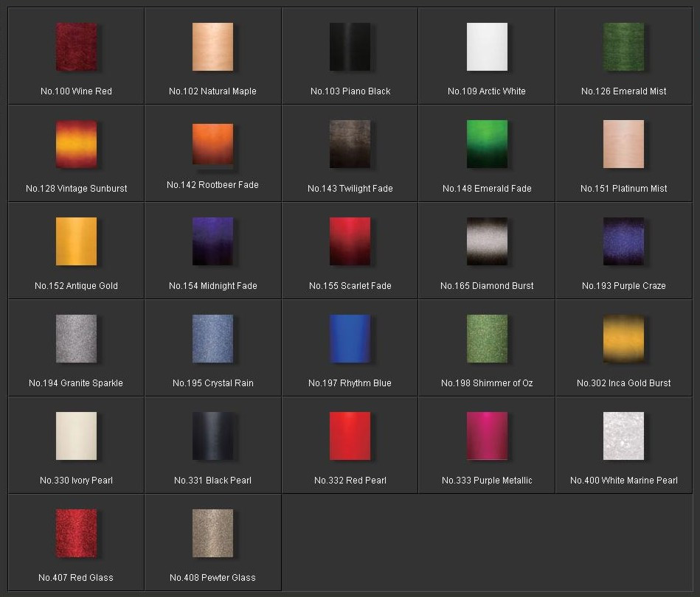Pick the No.194 Granite Sparkle swatch

(x=76, y=339)
